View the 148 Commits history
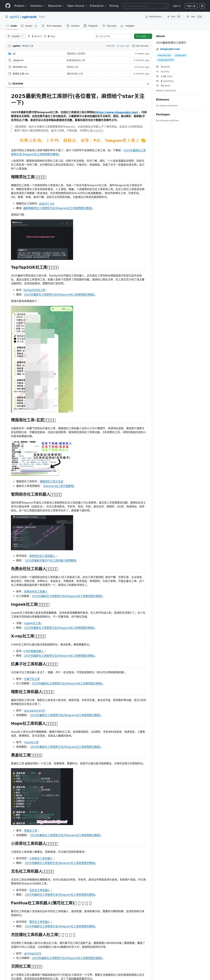Viewport: 210px width, 980px height. pyautogui.click(x=140, y=46)
